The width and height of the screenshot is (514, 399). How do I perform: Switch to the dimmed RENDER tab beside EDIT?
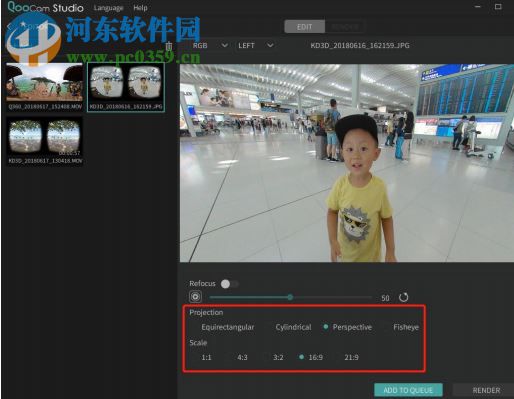(345, 27)
